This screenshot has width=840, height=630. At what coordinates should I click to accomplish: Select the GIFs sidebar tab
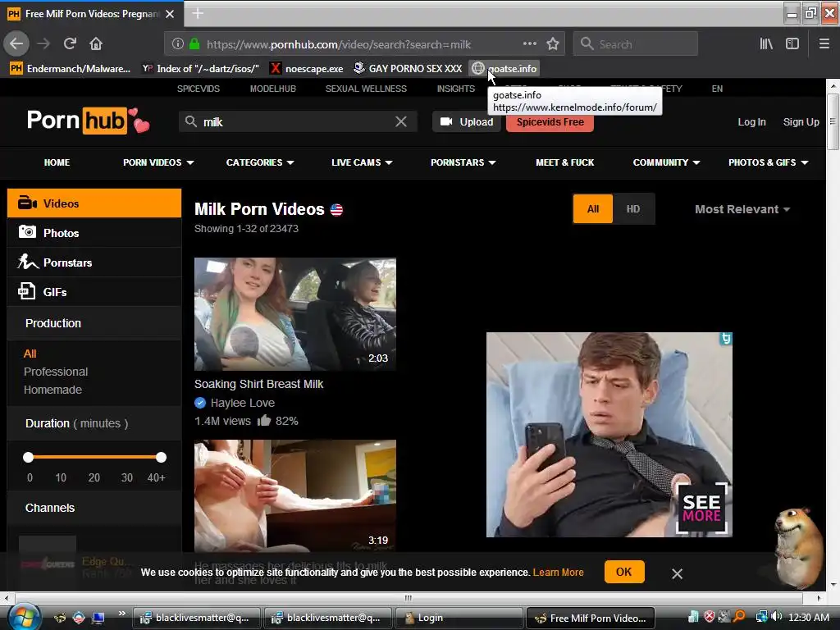(x=94, y=291)
